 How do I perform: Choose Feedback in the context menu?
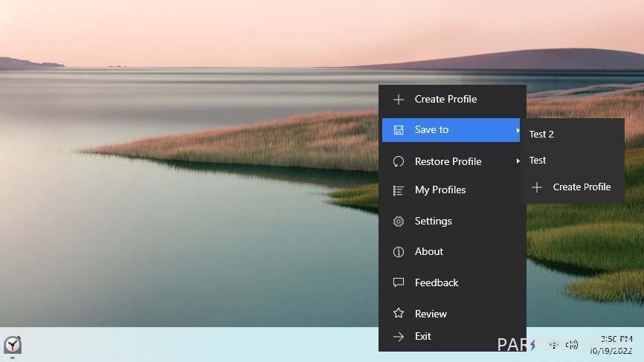click(452, 282)
